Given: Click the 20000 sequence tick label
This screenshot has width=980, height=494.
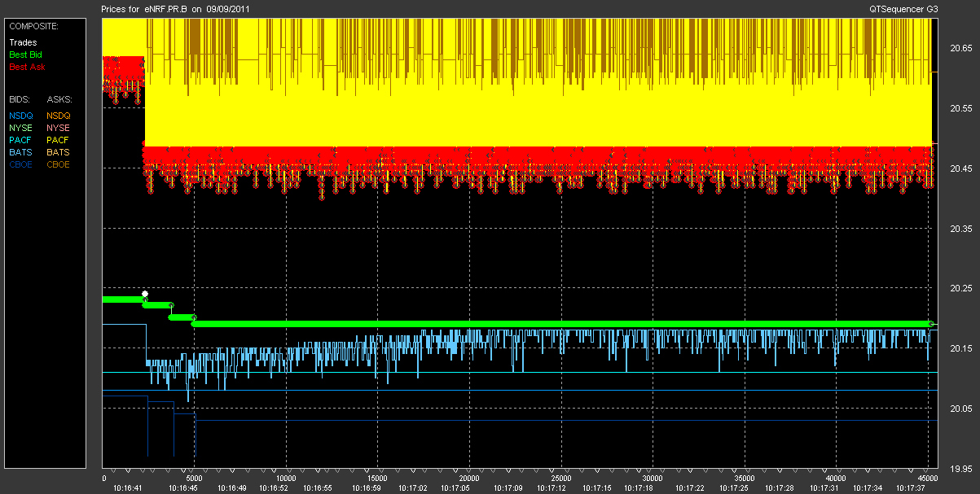Looking at the screenshot, I should [469, 479].
